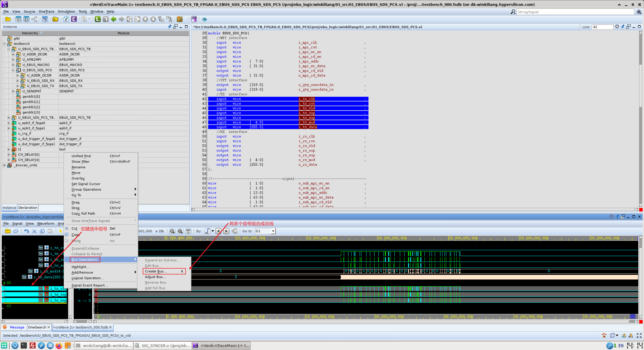Open the terminal icon in taskbar

[24, 345]
